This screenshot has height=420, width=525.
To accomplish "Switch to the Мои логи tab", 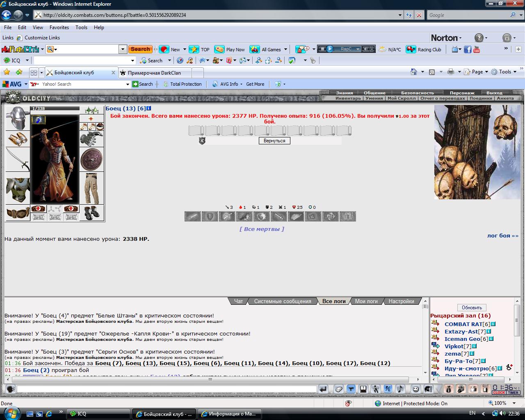I will [x=366, y=301].
